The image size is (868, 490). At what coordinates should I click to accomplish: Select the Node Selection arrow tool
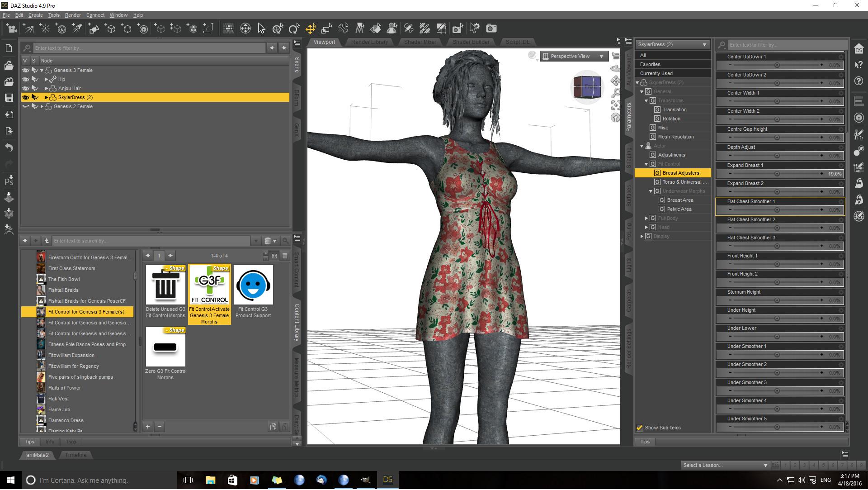[261, 29]
